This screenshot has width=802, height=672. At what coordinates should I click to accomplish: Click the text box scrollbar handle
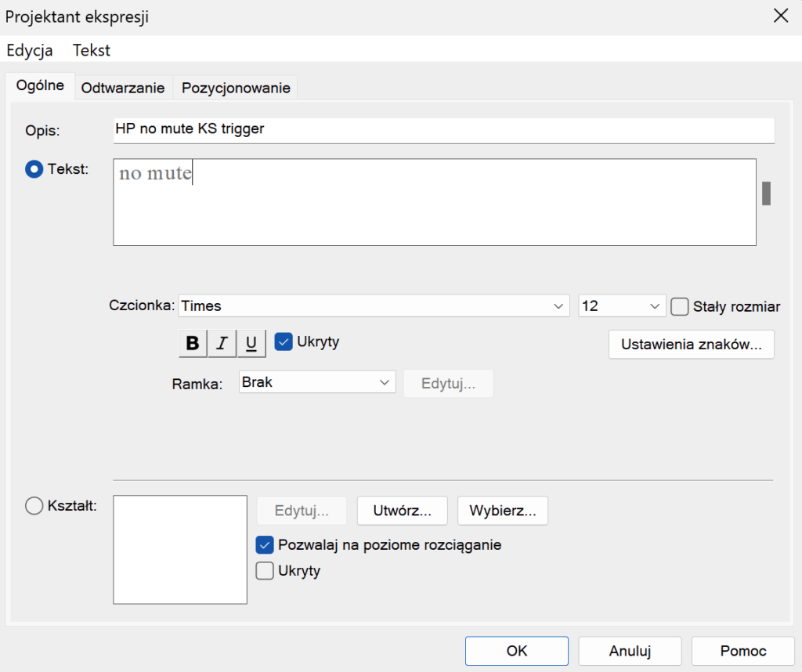pos(766,193)
